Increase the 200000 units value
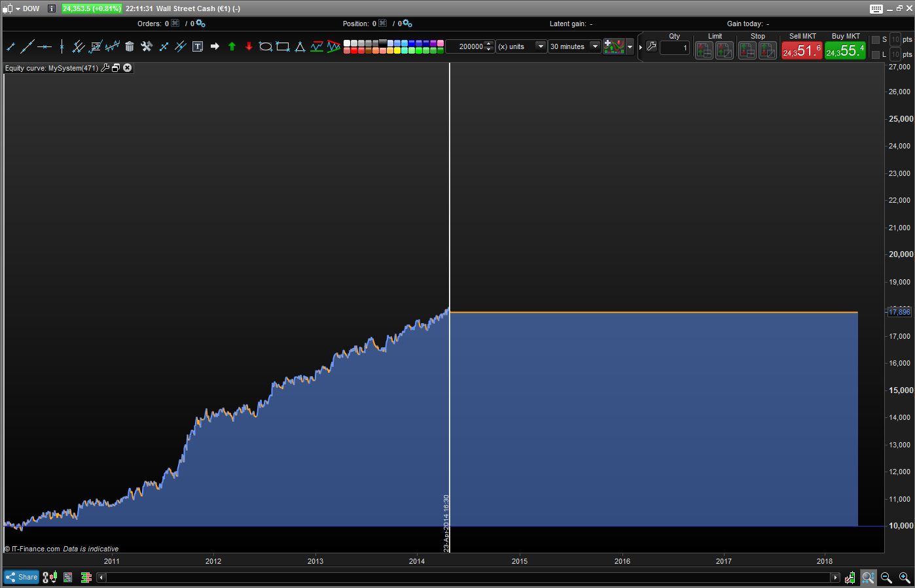This screenshot has width=915, height=588. click(x=489, y=44)
